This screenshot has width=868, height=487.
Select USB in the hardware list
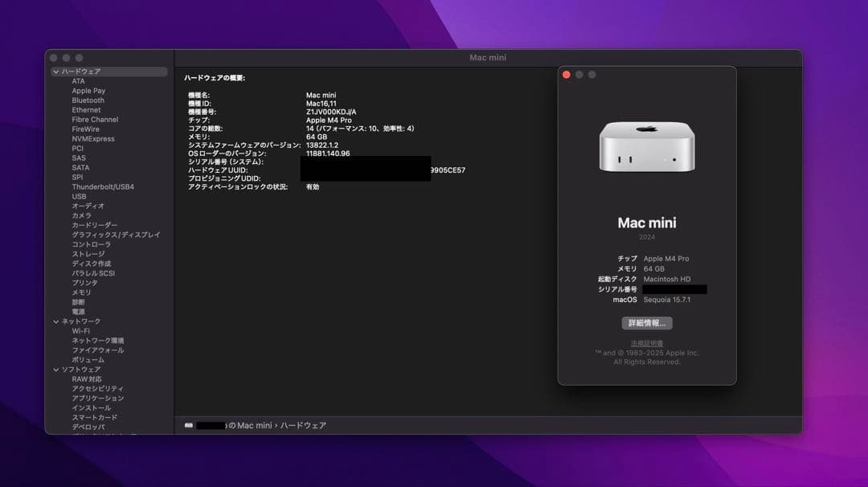[x=77, y=196]
